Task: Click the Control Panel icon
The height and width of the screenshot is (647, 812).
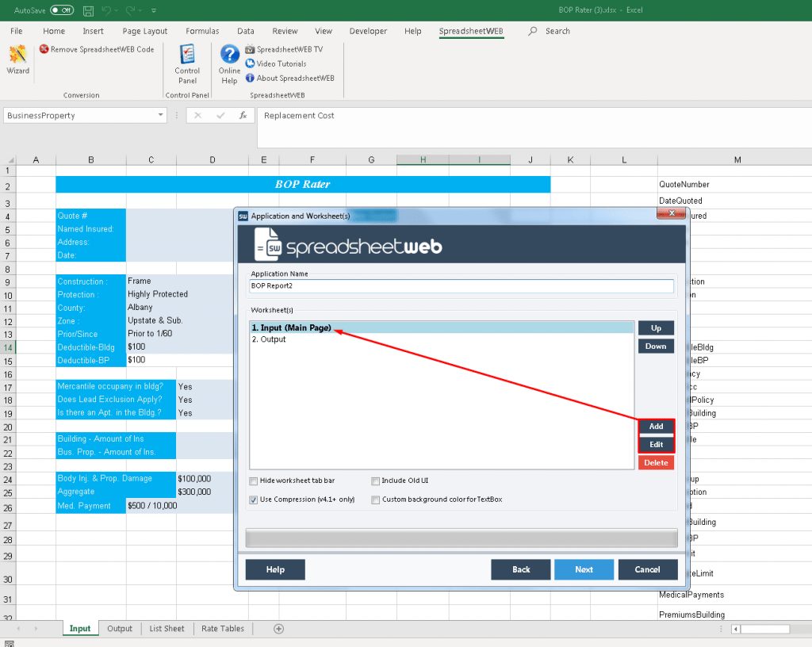Action: pos(187,63)
